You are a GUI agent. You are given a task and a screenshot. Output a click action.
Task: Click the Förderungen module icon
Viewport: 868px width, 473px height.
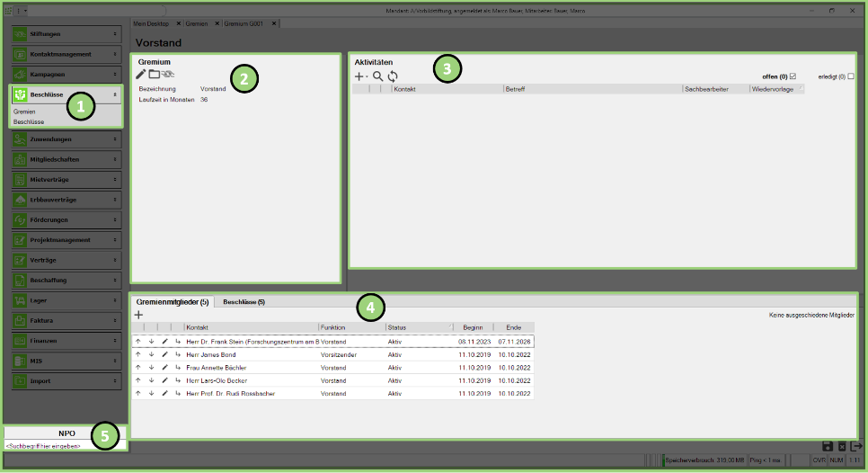pyautogui.click(x=20, y=220)
